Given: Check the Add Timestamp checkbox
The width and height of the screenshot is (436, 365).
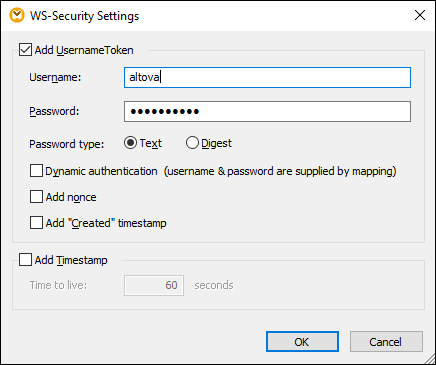Looking at the screenshot, I should click(25, 260).
